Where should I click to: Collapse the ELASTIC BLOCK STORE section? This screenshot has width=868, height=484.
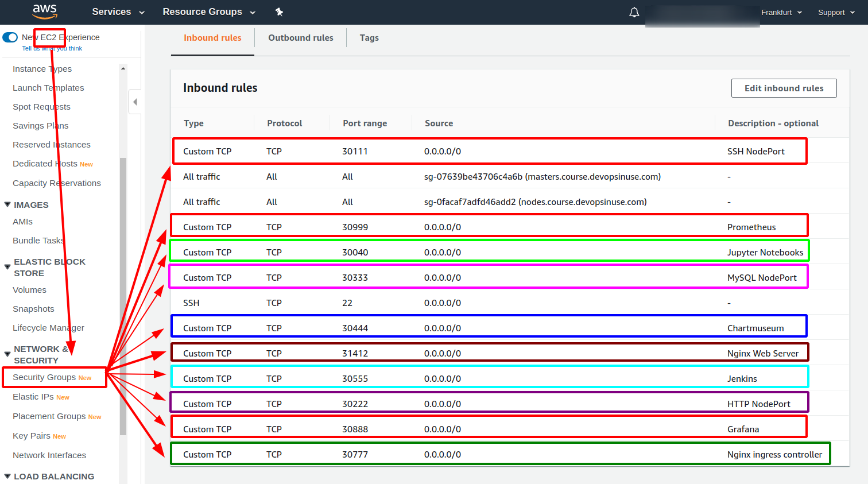pos(7,266)
